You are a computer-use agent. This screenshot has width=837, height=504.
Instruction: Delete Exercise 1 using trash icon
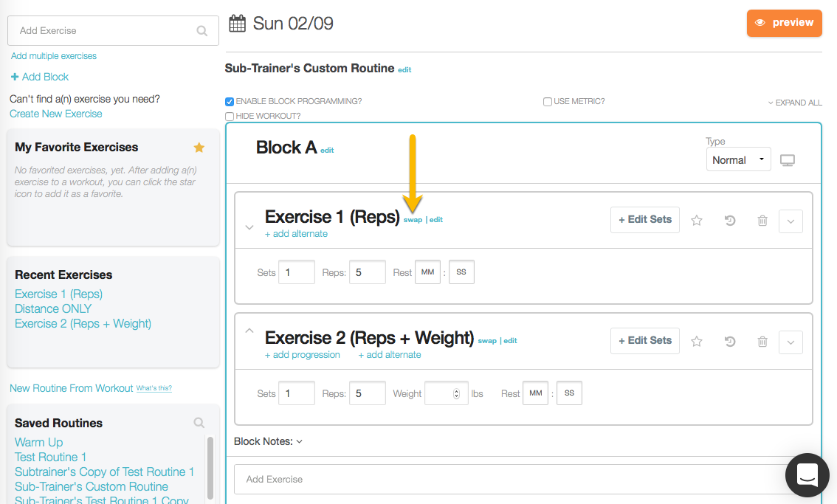pos(762,220)
